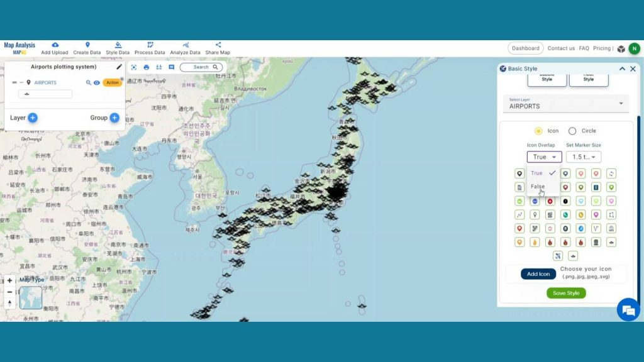
Task: Click the print map icon
Action: click(x=146, y=67)
